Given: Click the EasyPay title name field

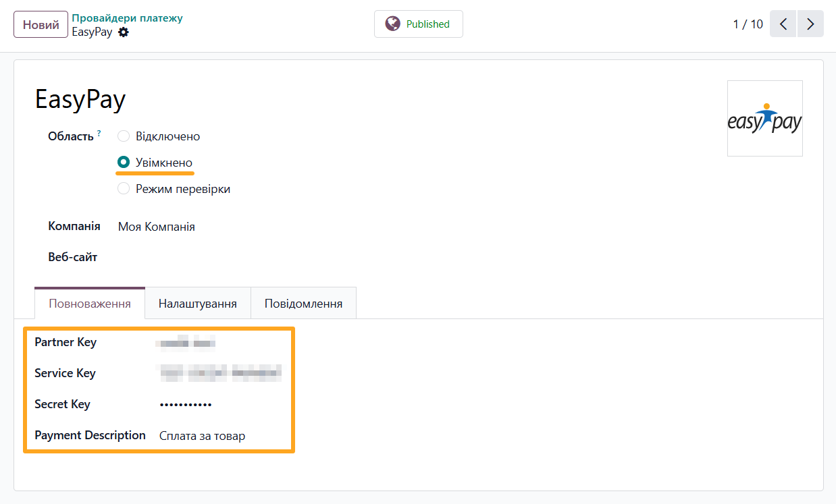Looking at the screenshot, I should 80,100.
